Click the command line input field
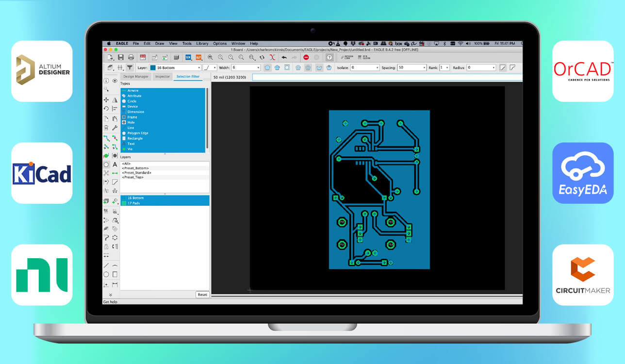The width and height of the screenshot is (625, 364). [x=387, y=77]
